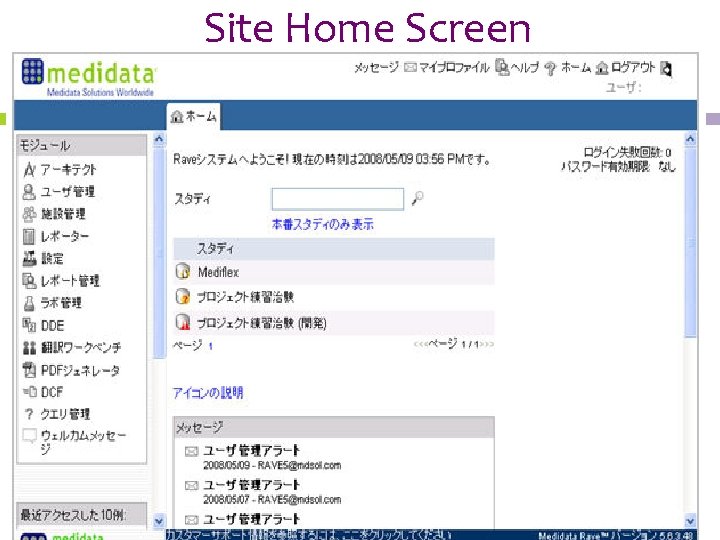Open レポート管理 module icon
This screenshot has width=720, height=540.
[29, 281]
